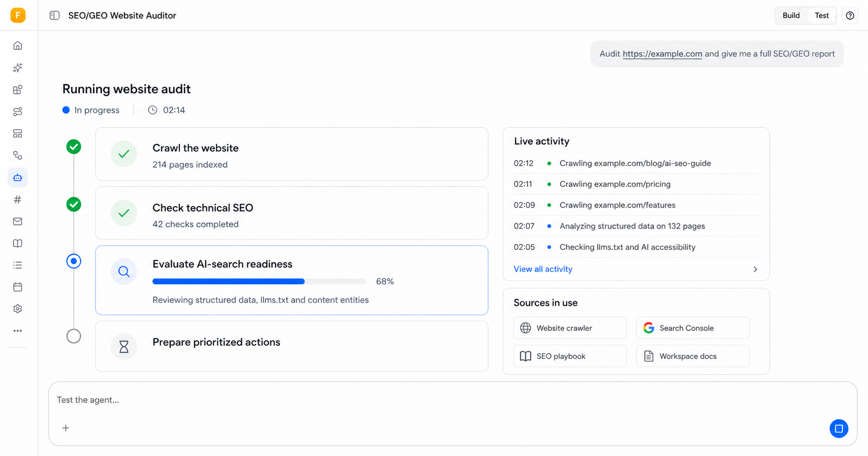This screenshot has width=868, height=456.
Task: Click the AI-search readiness progress bar
Action: coord(259,281)
